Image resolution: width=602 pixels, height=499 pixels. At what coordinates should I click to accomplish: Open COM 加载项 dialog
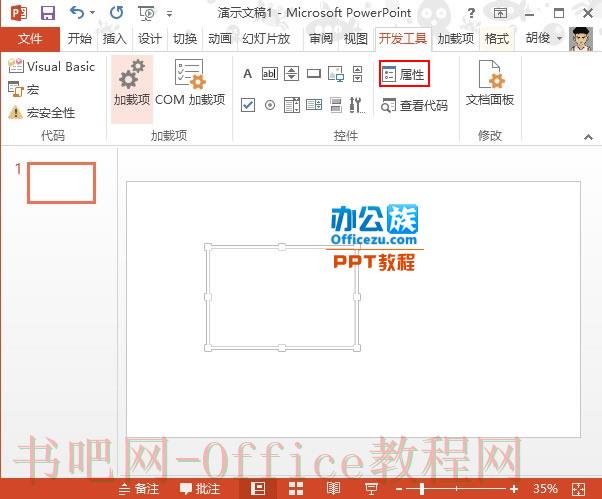tap(190, 84)
